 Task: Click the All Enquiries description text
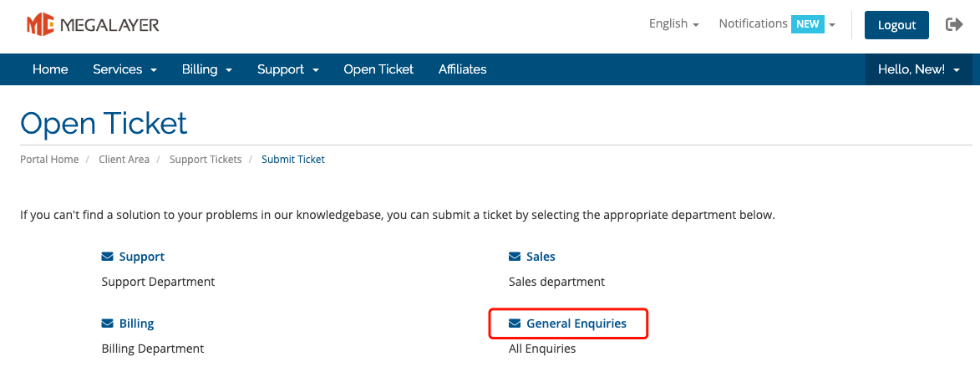coord(542,349)
